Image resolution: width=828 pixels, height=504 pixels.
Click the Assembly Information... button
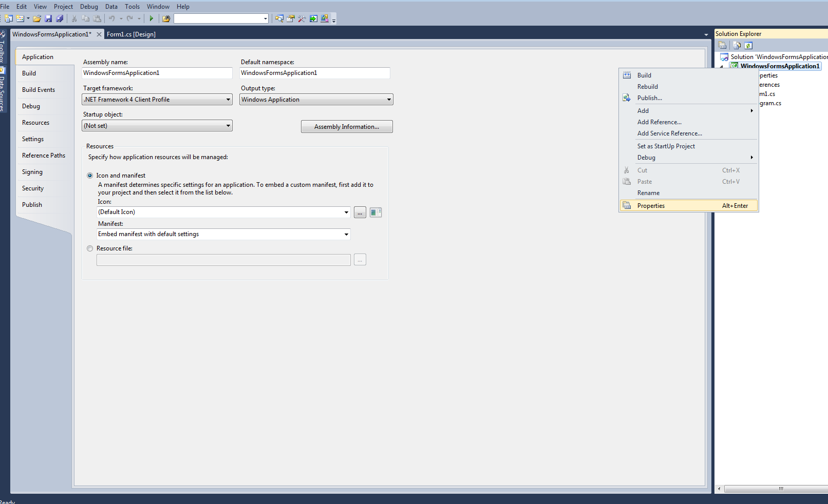(347, 127)
